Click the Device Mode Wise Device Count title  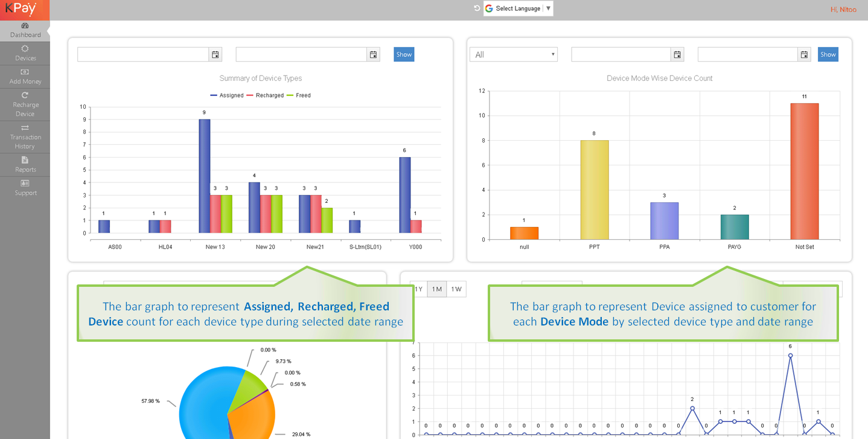coord(660,79)
